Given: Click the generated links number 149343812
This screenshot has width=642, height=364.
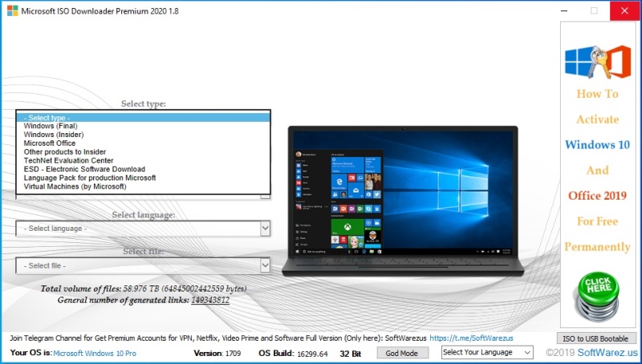Looking at the screenshot, I should pos(210,300).
